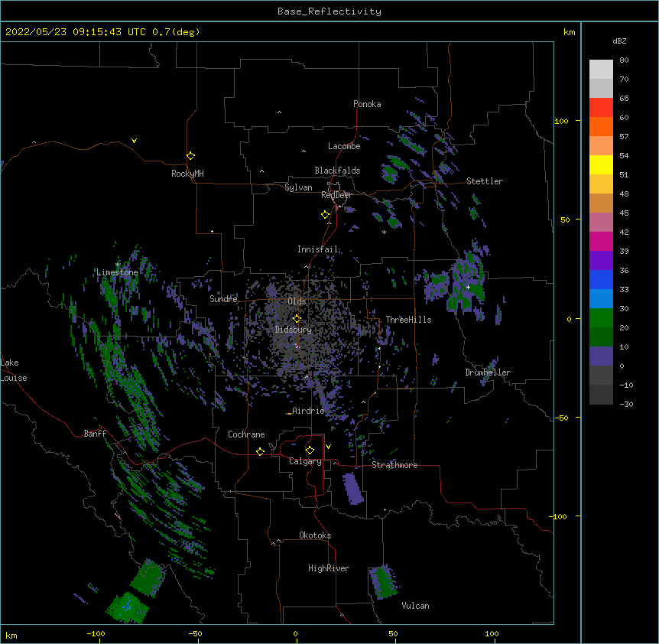Select the RockyMH label
659x644 pixels.
187,174
